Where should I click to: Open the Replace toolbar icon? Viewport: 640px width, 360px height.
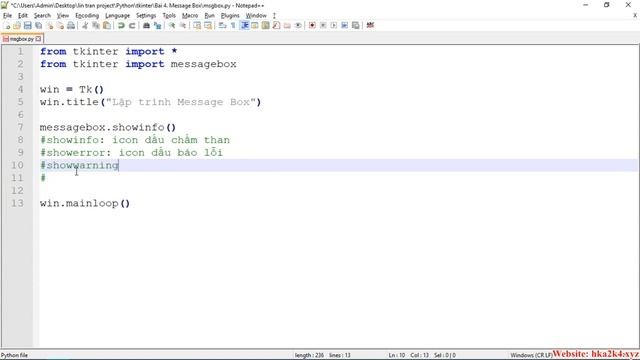[157, 25]
